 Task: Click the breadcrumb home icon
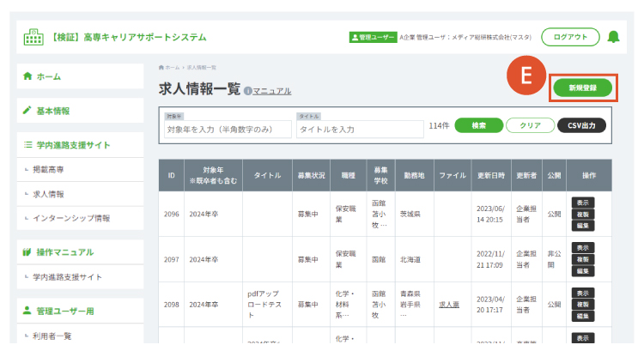161,67
